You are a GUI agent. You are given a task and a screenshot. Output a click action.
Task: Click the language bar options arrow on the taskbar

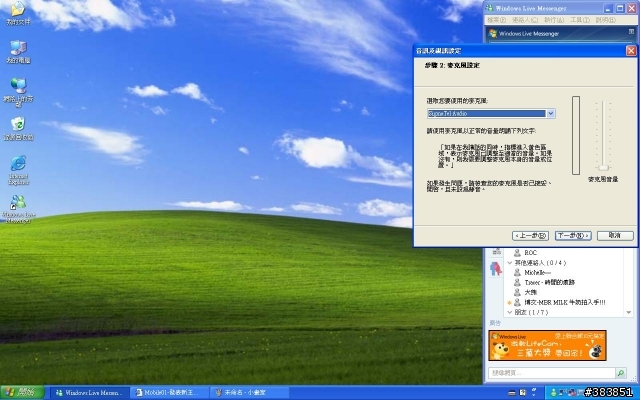tap(535, 393)
